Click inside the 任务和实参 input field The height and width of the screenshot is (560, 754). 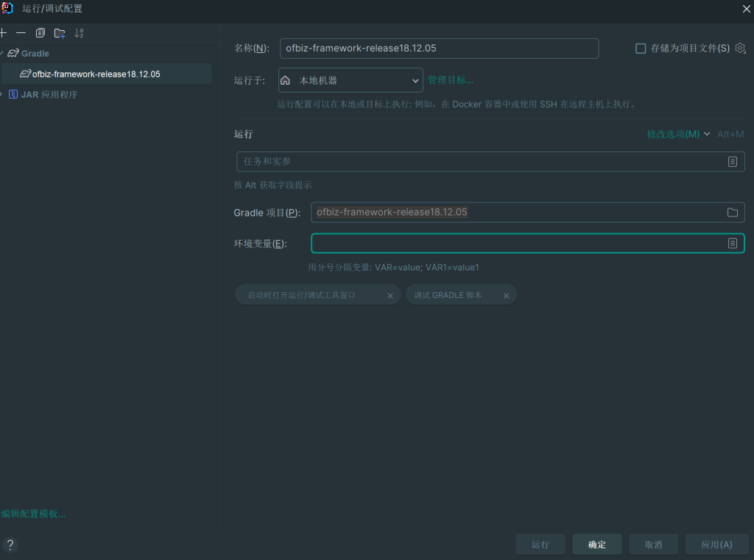coord(442,161)
